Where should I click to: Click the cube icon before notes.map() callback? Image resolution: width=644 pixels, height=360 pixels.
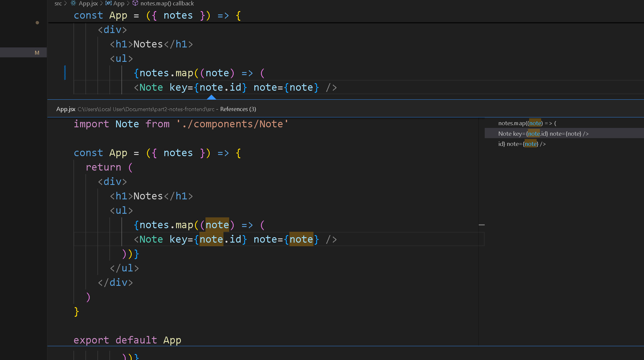coord(135,3)
